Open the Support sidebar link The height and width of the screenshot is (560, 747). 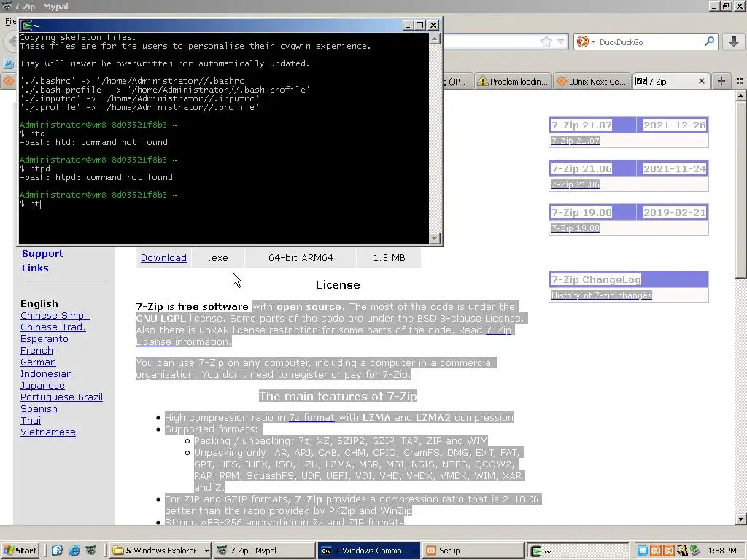(42, 253)
